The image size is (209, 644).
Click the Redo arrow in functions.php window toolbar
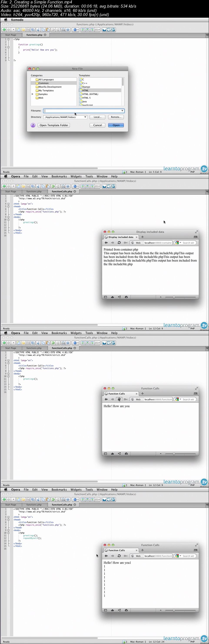tap(58, 30)
